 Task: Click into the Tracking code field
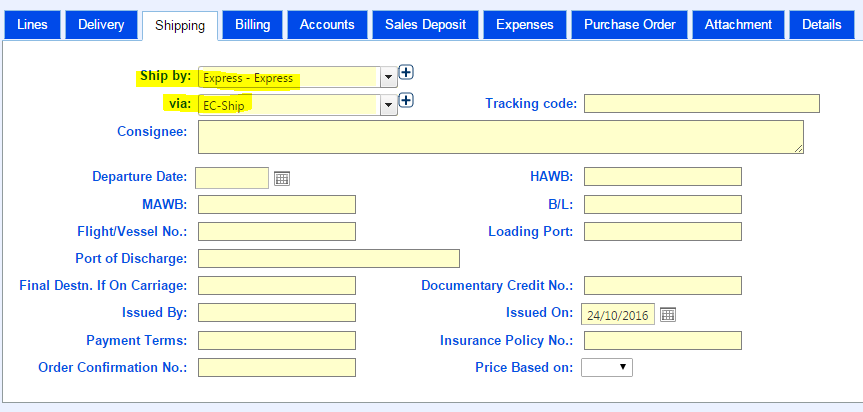tap(702, 103)
